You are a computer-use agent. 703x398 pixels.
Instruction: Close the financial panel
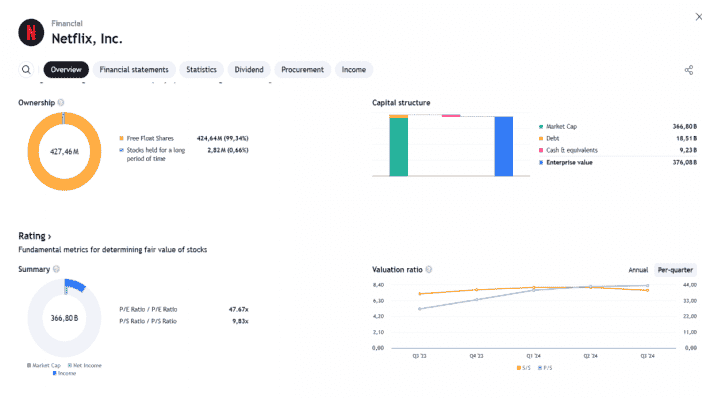coord(698,17)
